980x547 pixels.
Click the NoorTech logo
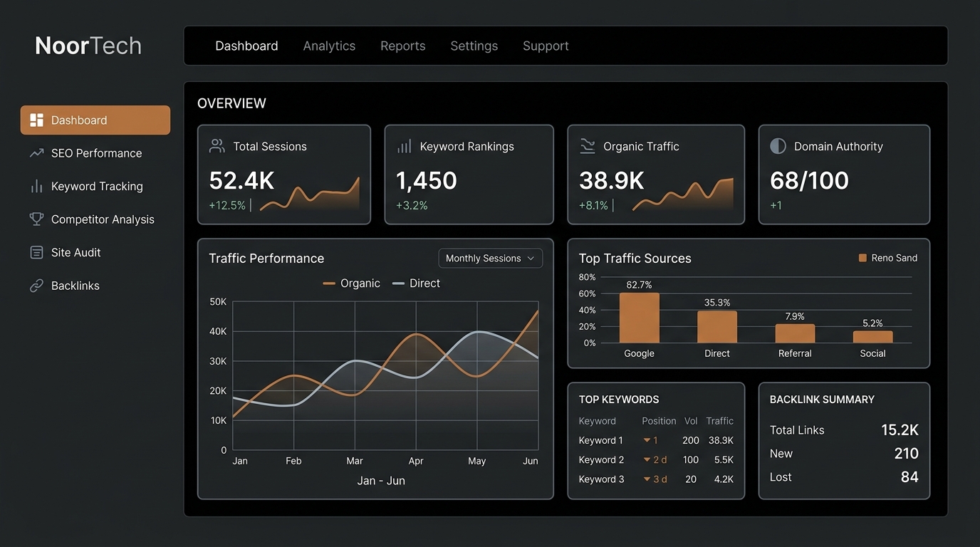point(88,46)
